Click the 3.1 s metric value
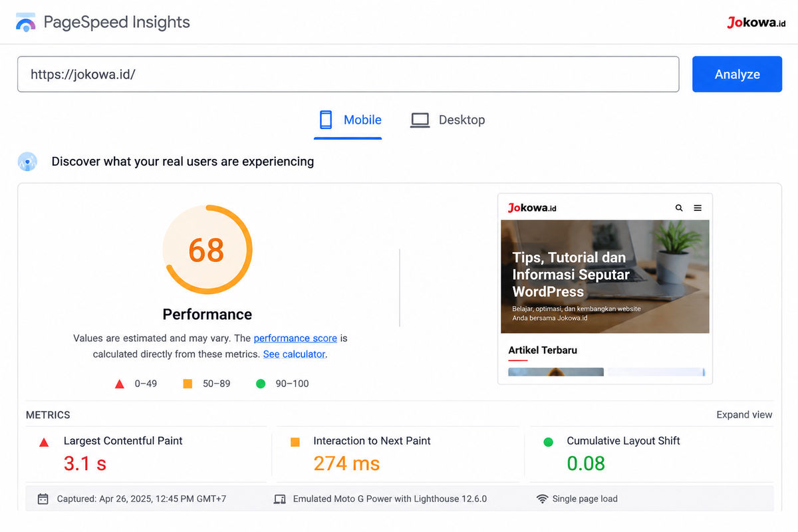Viewport: 798px width, 532px height. pyautogui.click(x=85, y=464)
